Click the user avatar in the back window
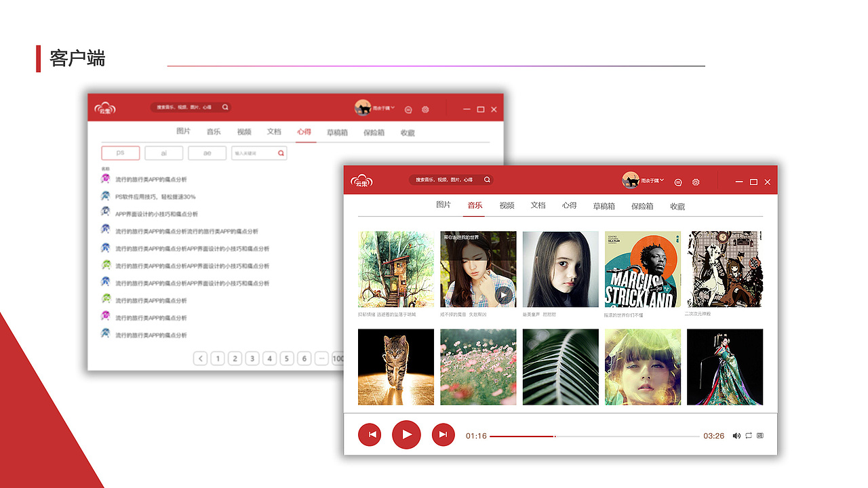This screenshot has height=488, width=868. (x=363, y=107)
